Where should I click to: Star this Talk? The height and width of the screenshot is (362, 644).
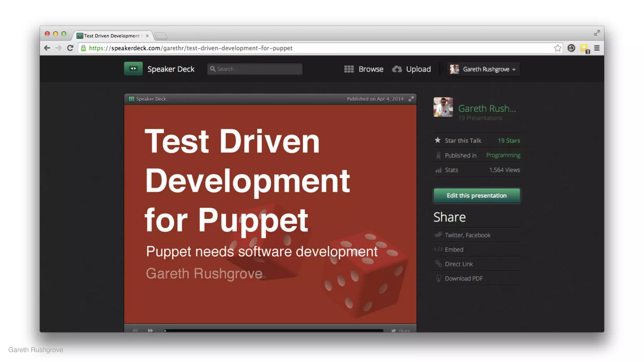coord(463,140)
